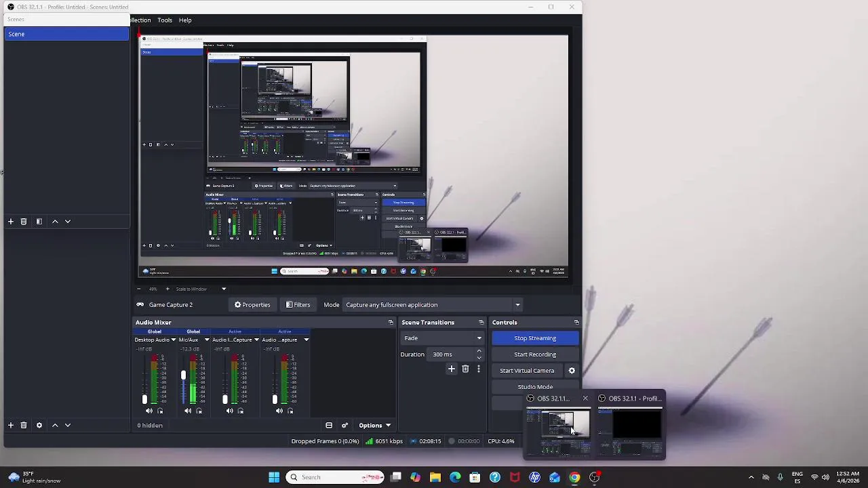Pop out the Audio Mixer dock
This screenshot has width=868, height=488.
point(391,323)
